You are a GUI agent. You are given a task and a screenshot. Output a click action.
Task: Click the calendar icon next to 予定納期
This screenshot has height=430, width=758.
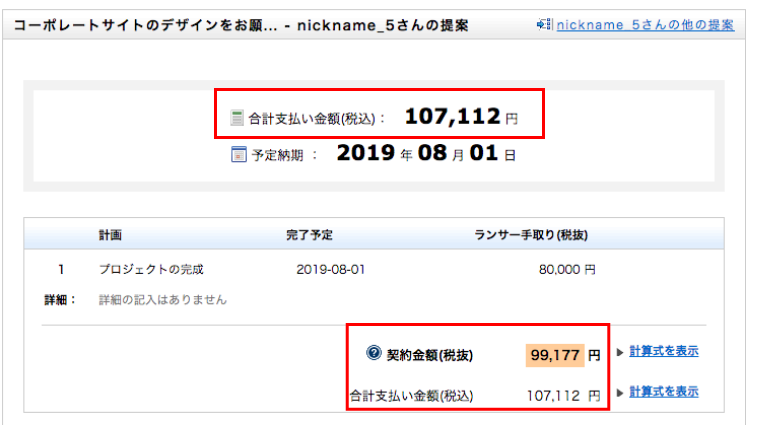click(x=239, y=154)
